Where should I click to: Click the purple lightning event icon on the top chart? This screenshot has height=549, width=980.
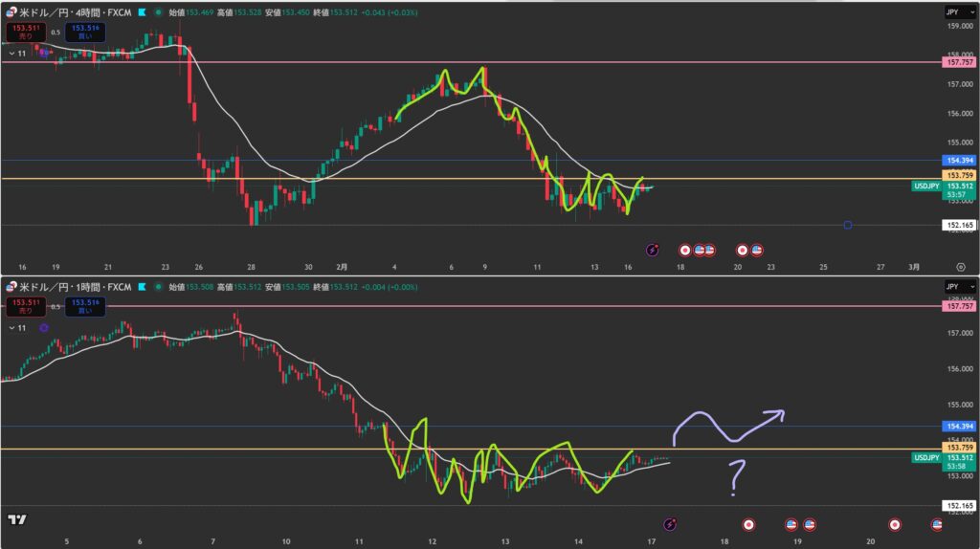click(x=652, y=250)
